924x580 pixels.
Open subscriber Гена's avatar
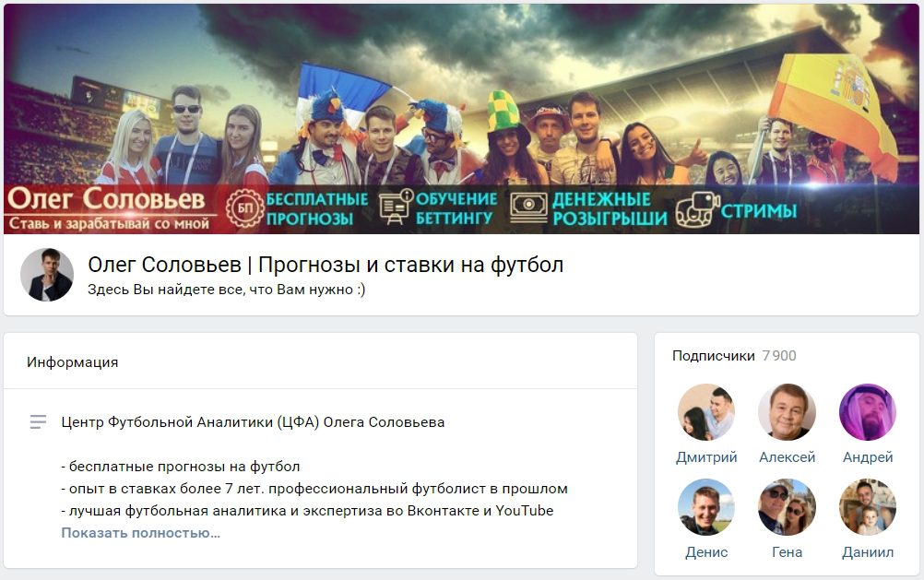[x=787, y=507]
